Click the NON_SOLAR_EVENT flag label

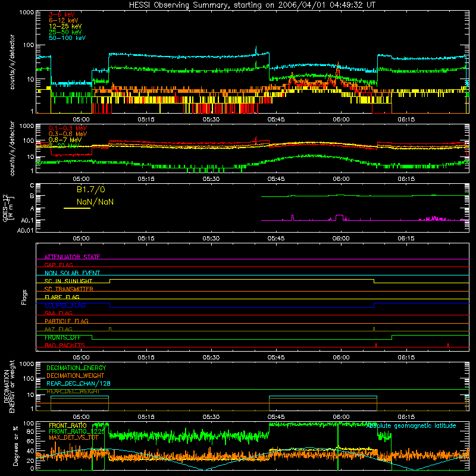click(x=72, y=273)
